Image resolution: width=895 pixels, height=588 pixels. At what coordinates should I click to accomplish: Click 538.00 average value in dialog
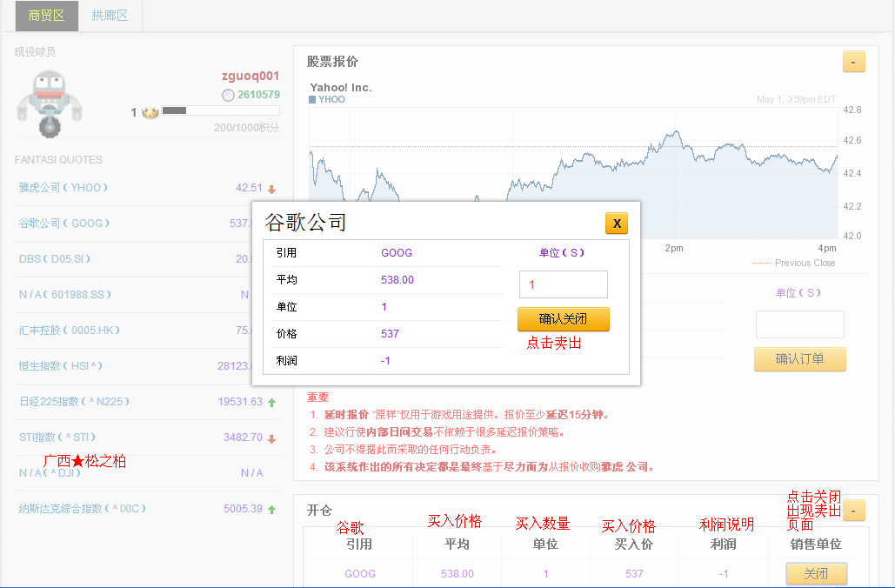click(397, 280)
